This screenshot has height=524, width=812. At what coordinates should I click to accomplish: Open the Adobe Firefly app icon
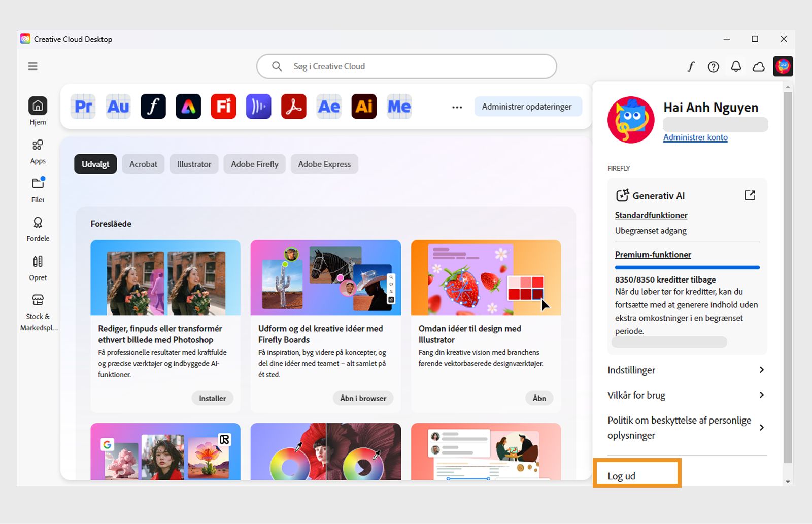point(223,107)
